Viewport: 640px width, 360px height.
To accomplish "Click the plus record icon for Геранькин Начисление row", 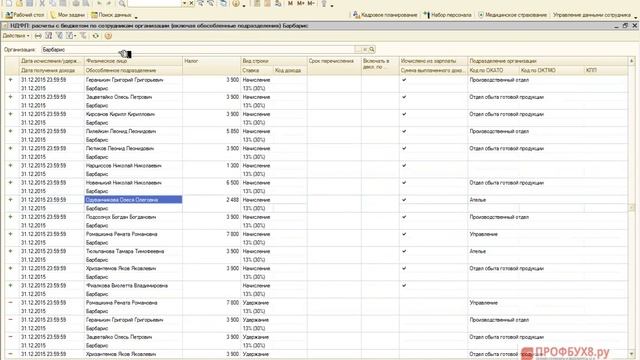I will (x=11, y=80).
